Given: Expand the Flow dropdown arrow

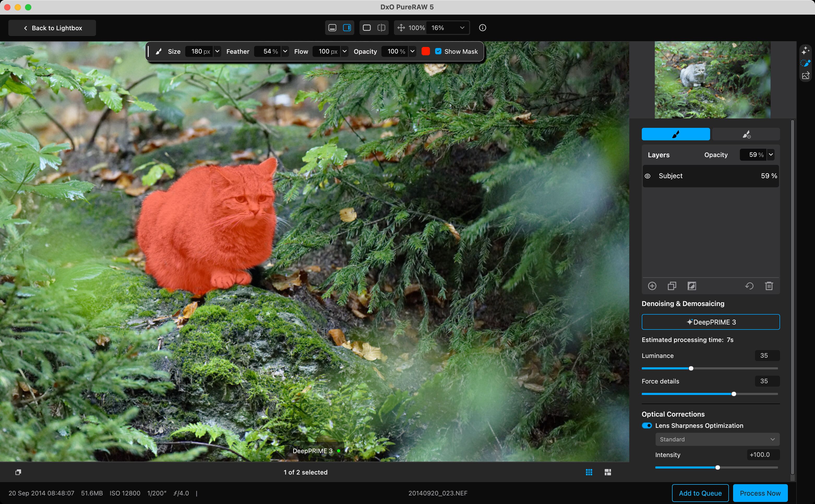Looking at the screenshot, I should pyautogui.click(x=345, y=51).
